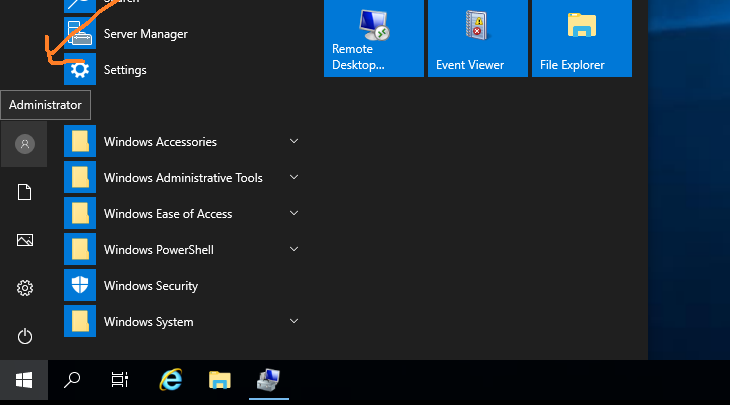This screenshot has width=730, height=405.
Task: Select Windows Ease of Access label
Action: pyautogui.click(x=168, y=214)
